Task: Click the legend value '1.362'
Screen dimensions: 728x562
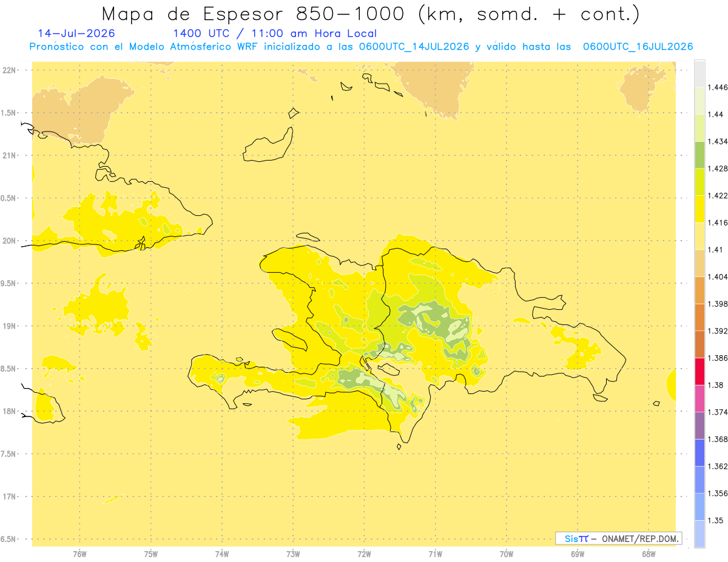Action: click(718, 466)
